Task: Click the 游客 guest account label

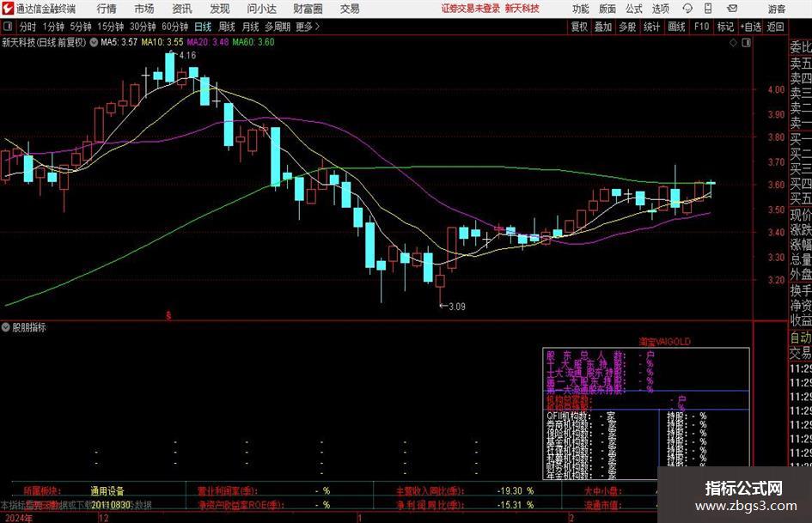Action: (777, 9)
